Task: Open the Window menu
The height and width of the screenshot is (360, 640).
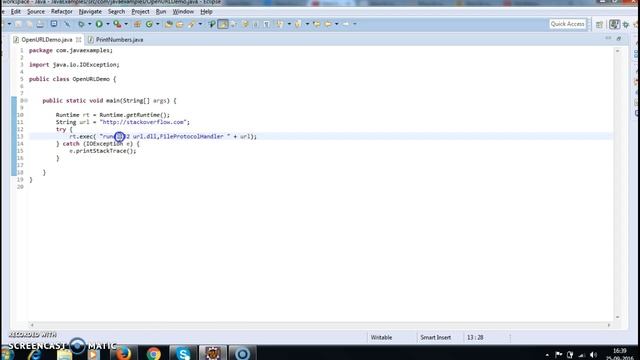Action: (183, 11)
